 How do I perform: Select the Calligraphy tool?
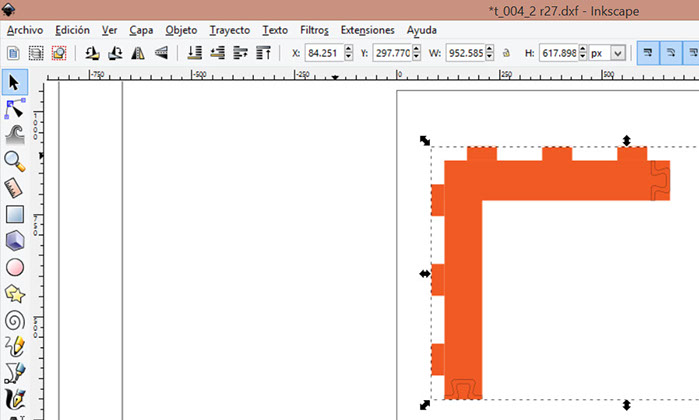click(15, 399)
